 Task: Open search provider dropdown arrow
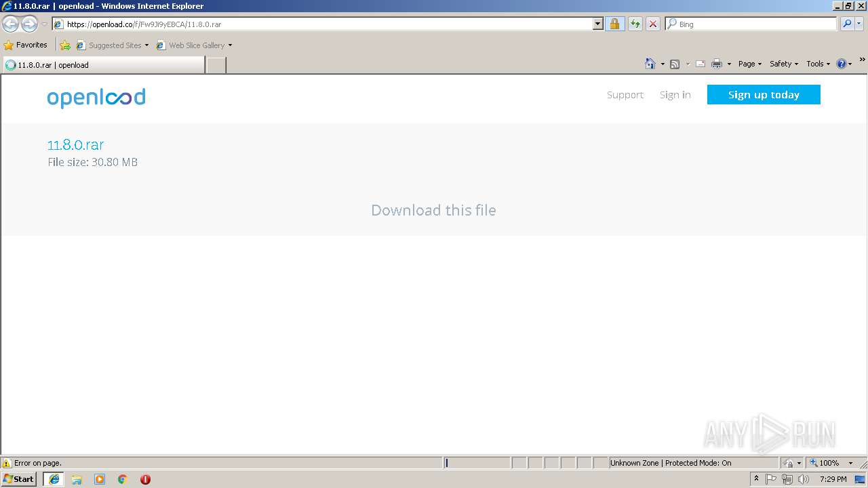(x=859, y=24)
